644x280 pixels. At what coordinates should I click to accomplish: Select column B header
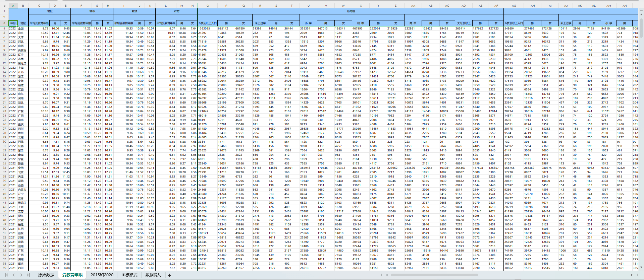(x=23, y=6)
